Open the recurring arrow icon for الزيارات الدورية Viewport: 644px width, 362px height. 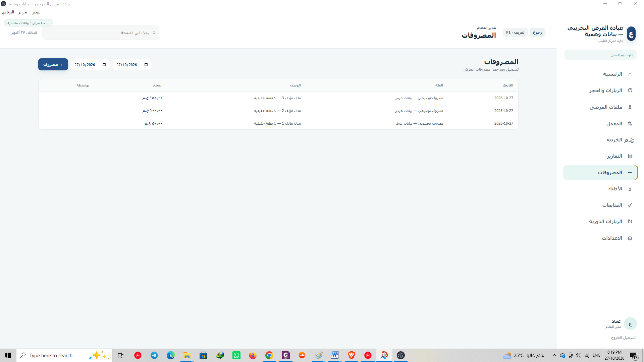click(x=630, y=222)
